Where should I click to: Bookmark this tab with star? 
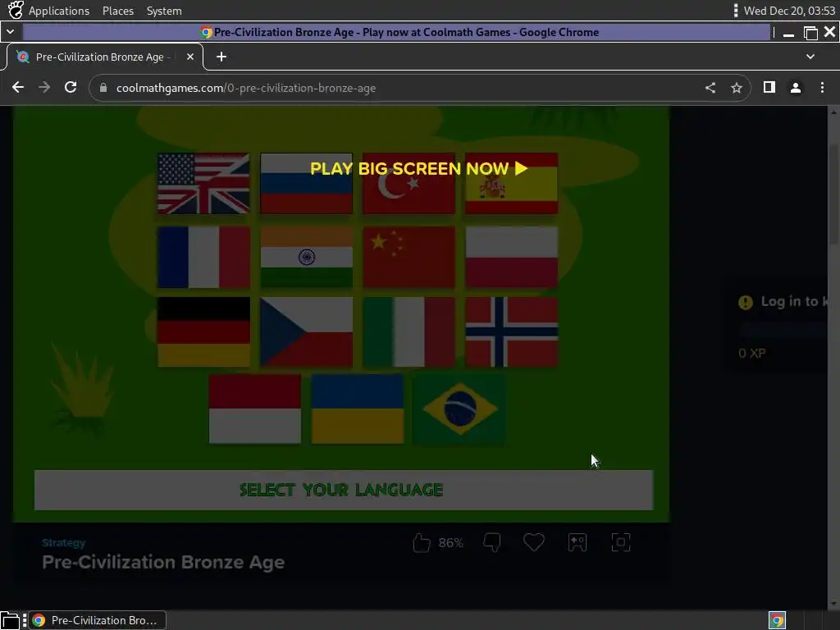(x=737, y=88)
